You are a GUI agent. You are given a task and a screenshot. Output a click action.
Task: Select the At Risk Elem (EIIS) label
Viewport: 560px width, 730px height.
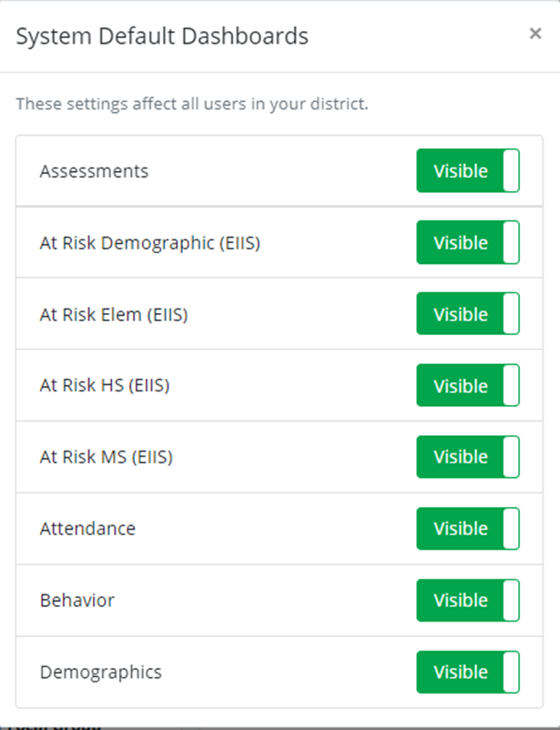coord(114,315)
